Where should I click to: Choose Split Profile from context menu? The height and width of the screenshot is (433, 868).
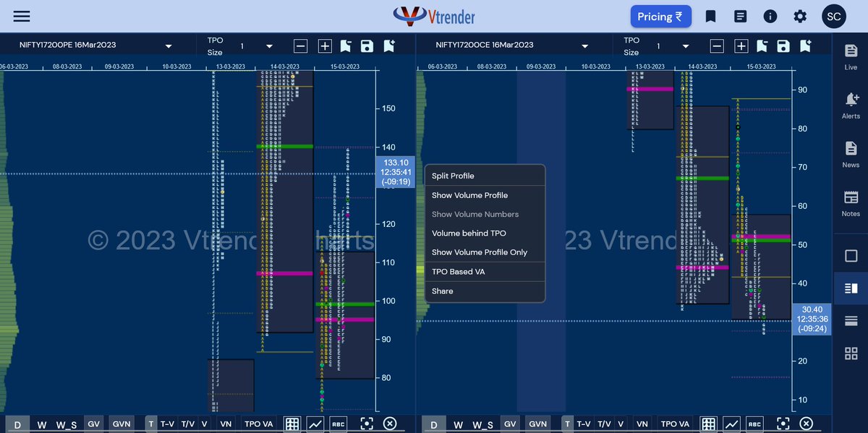pos(485,176)
